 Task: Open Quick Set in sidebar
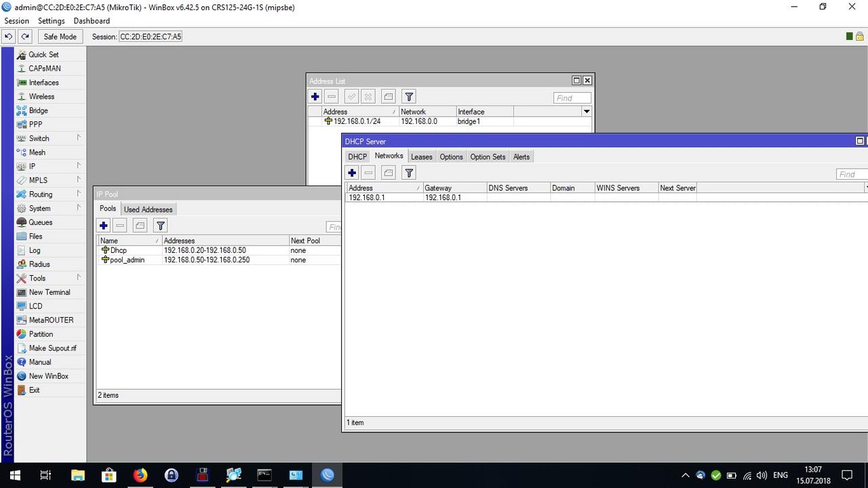point(43,54)
